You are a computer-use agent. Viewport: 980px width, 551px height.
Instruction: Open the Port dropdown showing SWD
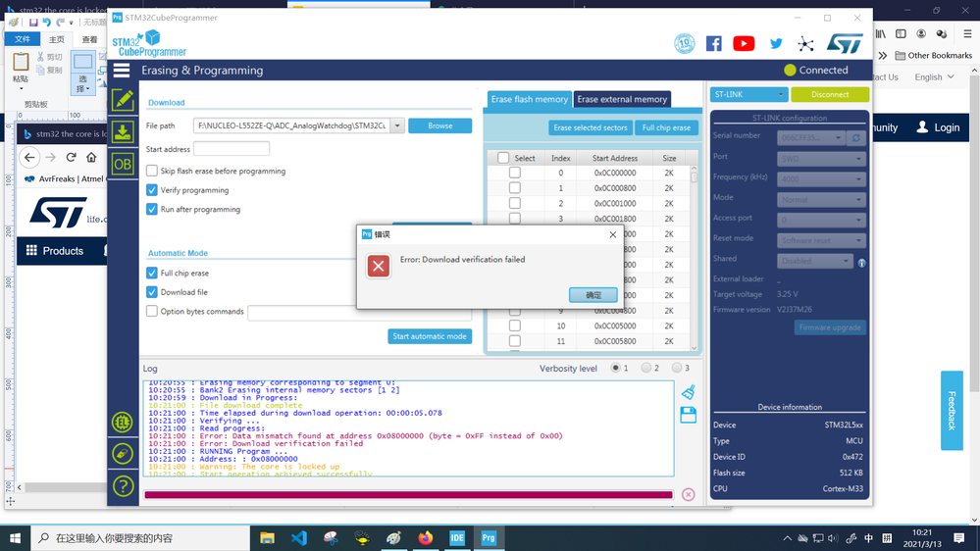tap(821, 159)
